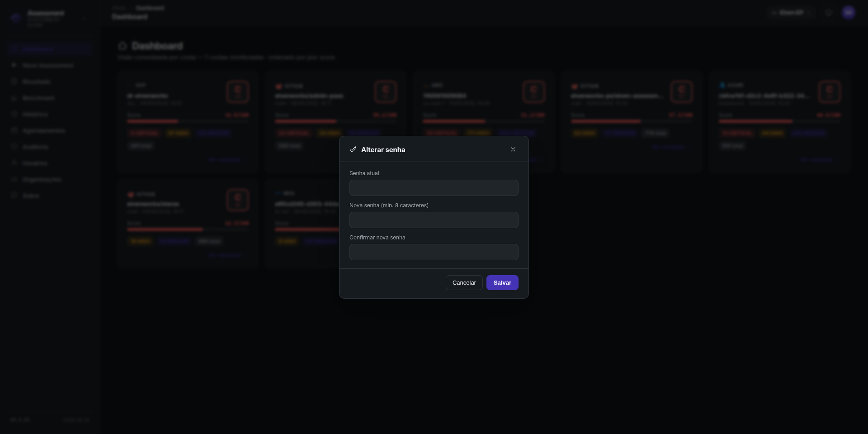
Task: Click the Assessment app logo
Action: pyautogui.click(x=16, y=18)
